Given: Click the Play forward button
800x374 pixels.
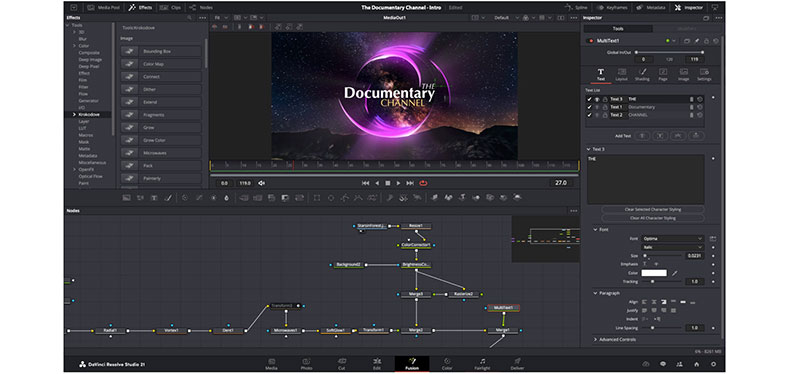Looking at the screenshot, I should pos(398,183).
